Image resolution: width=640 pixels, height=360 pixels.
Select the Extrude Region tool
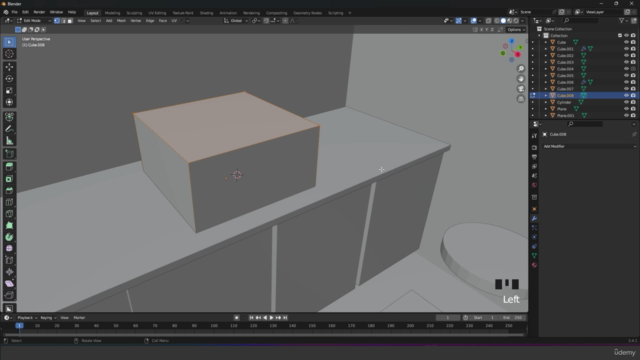(x=9, y=167)
